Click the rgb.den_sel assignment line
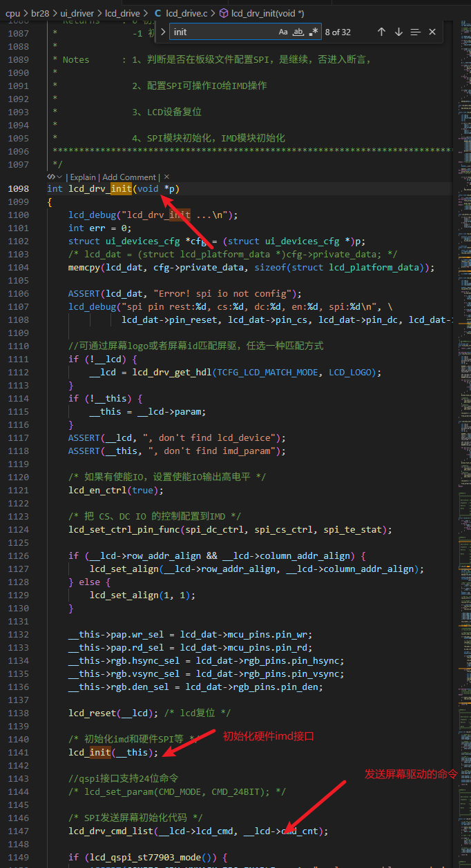471x868 pixels. [x=195, y=687]
